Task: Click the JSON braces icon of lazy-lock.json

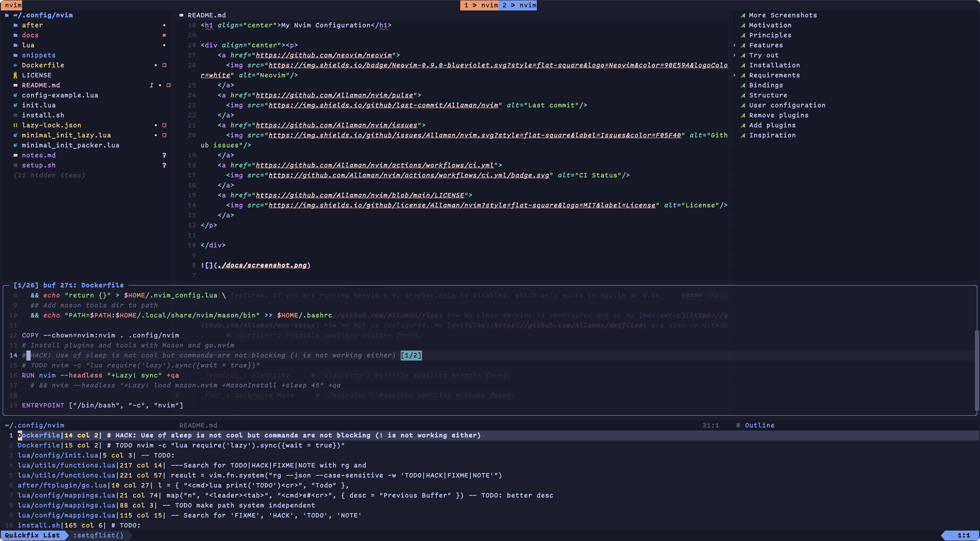Action: coord(15,125)
